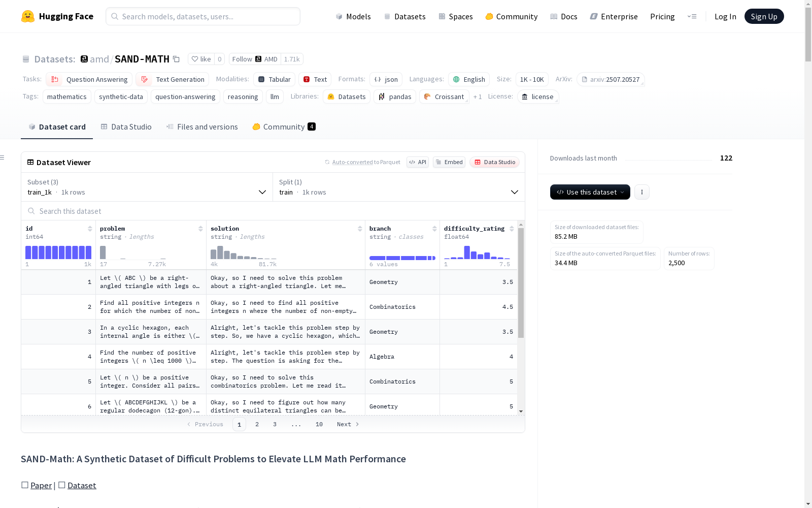Screen dimensions: 812x508
Task: Click the Question Answering task tag
Action: tap(89, 79)
